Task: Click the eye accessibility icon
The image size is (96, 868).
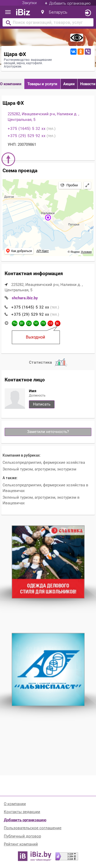Action: (77, 38)
